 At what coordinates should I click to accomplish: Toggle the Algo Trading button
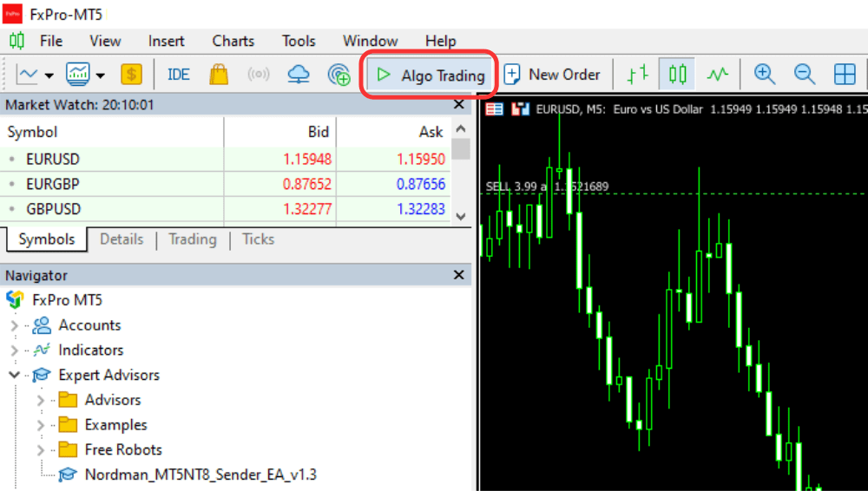point(430,75)
